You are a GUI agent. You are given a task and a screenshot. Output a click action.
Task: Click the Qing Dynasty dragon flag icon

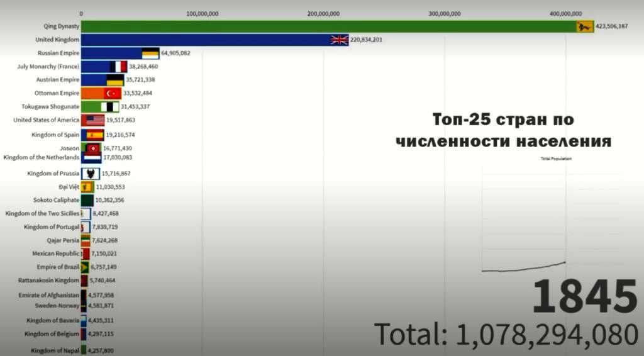(585, 26)
